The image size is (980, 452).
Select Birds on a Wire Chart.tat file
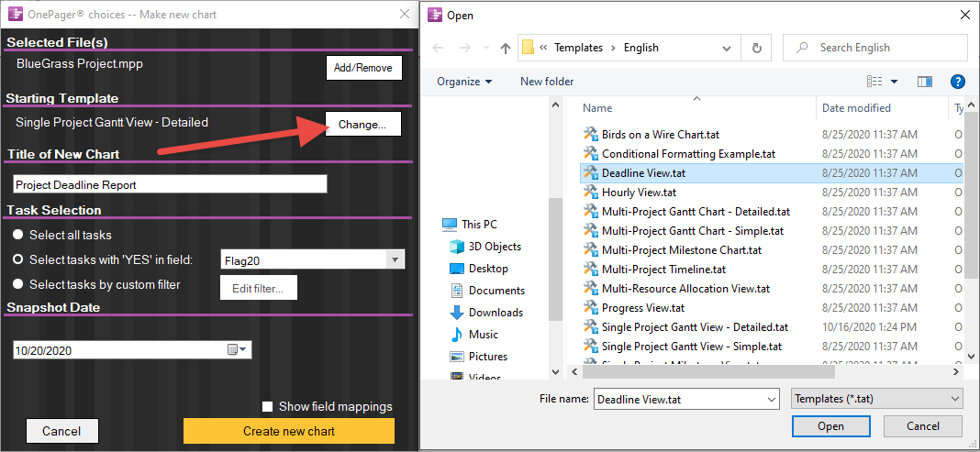point(662,134)
